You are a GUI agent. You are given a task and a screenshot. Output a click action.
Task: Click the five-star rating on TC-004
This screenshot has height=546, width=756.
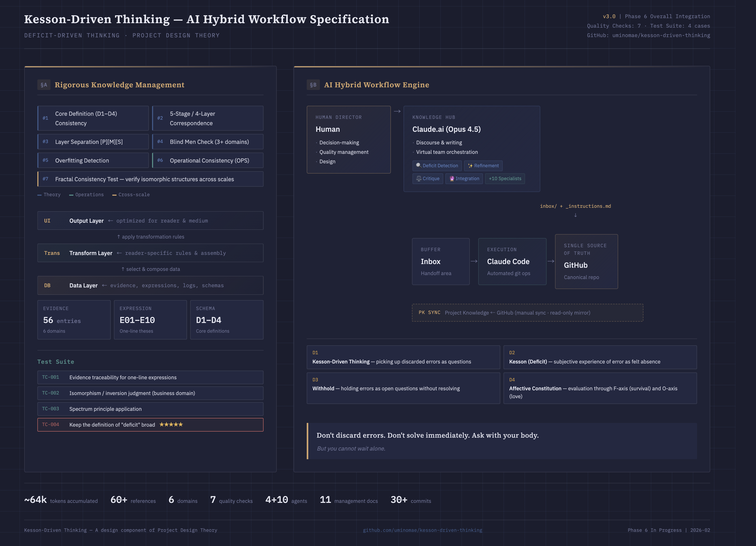pos(171,424)
